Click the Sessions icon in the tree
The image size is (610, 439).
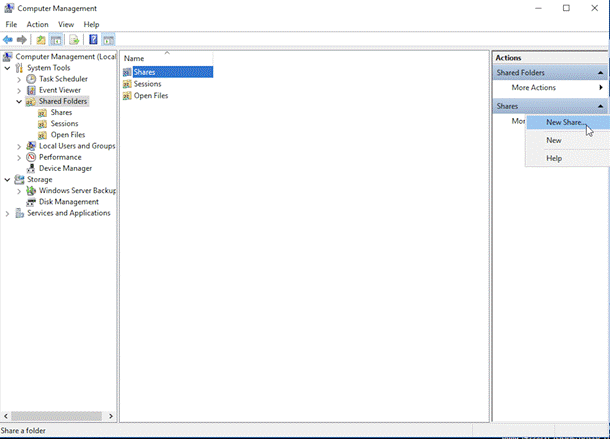click(42, 124)
